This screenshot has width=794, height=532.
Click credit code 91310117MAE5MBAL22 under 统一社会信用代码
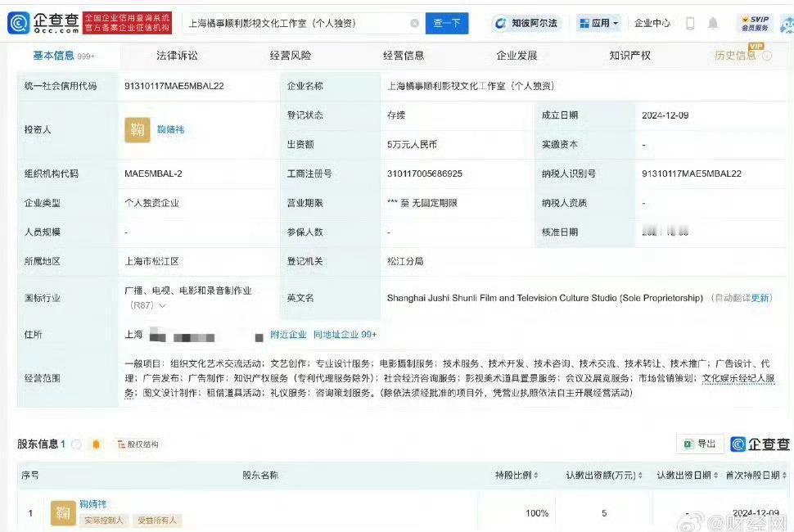pos(174,86)
